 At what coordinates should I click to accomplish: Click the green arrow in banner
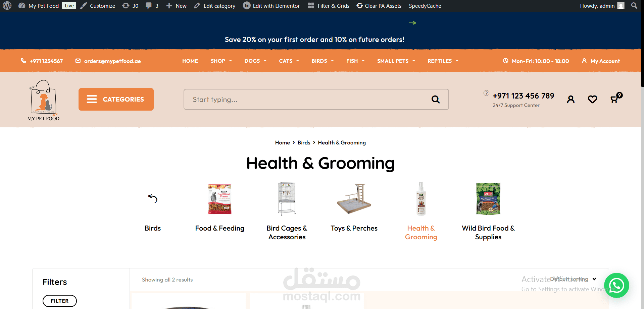click(x=412, y=23)
